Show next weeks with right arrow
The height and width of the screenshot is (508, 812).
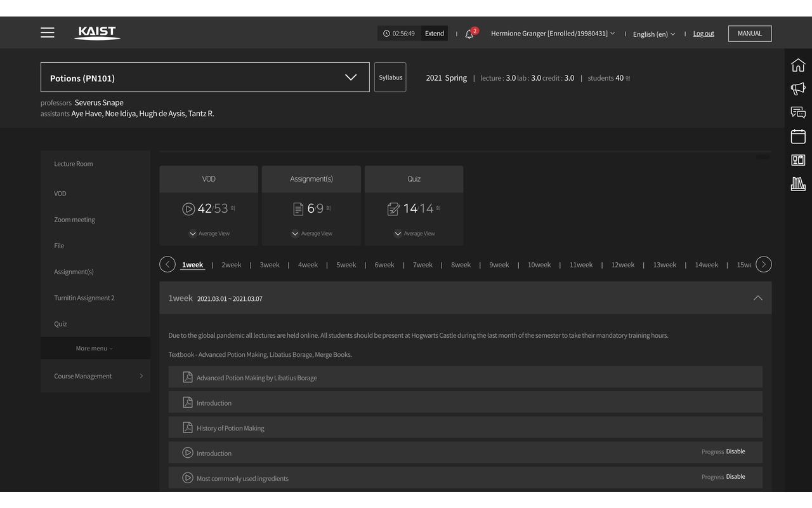[764, 264]
